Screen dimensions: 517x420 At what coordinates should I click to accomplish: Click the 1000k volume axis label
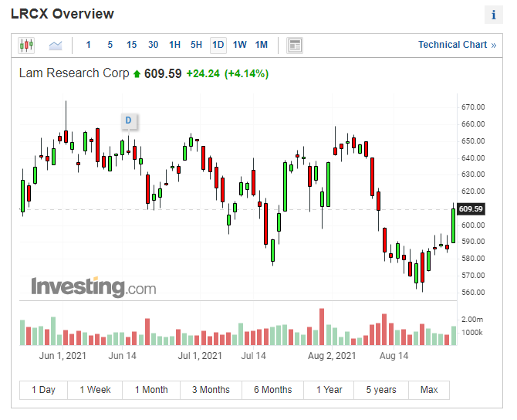click(x=471, y=333)
